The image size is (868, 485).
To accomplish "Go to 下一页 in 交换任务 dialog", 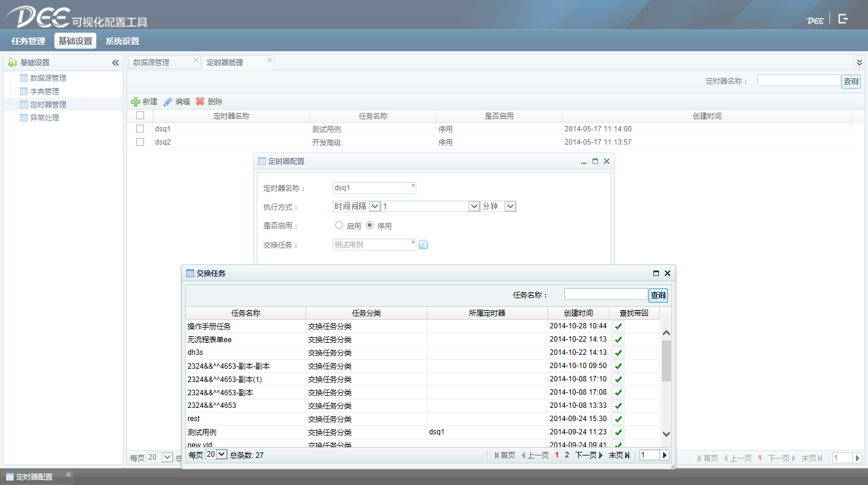I will [x=588, y=455].
